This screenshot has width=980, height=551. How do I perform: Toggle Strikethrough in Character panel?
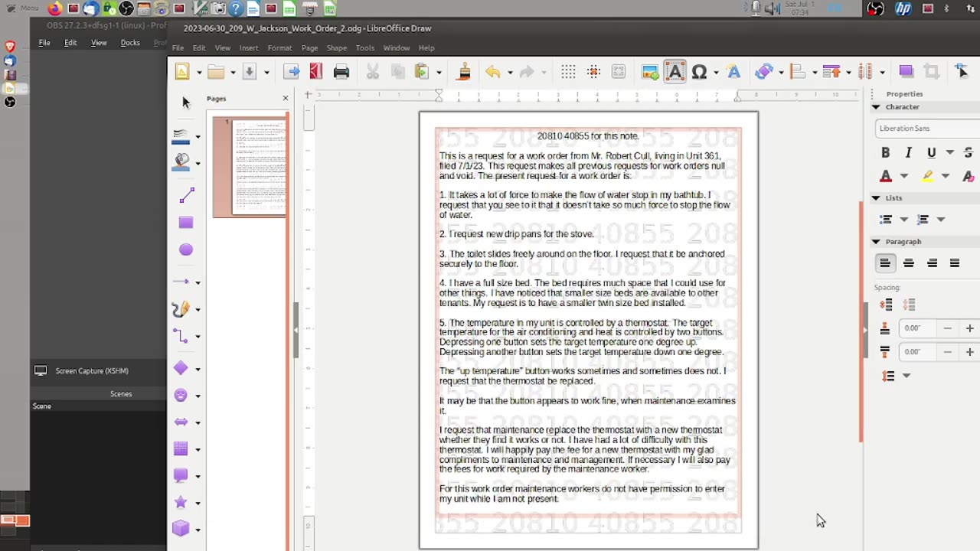click(x=969, y=152)
